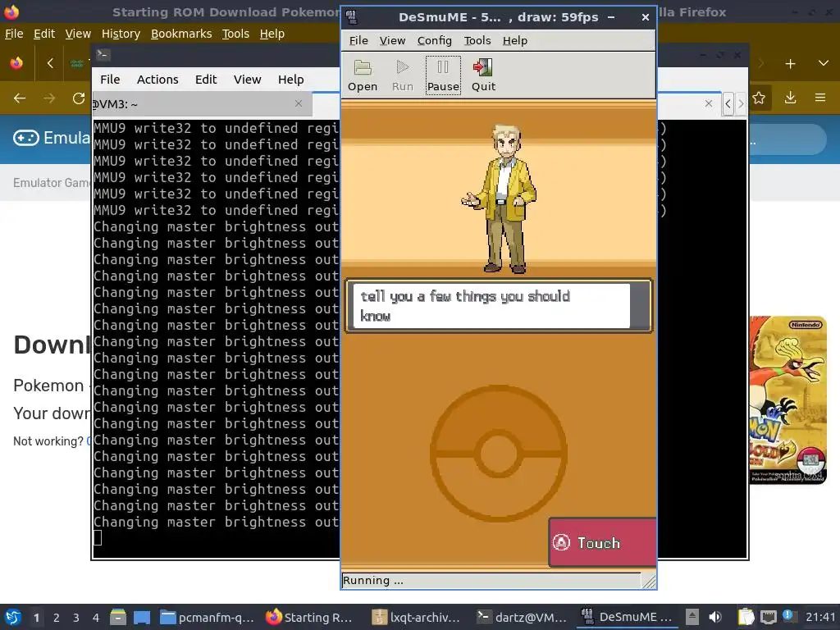Open Firefox View menu
The image size is (840, 630).
78,34
